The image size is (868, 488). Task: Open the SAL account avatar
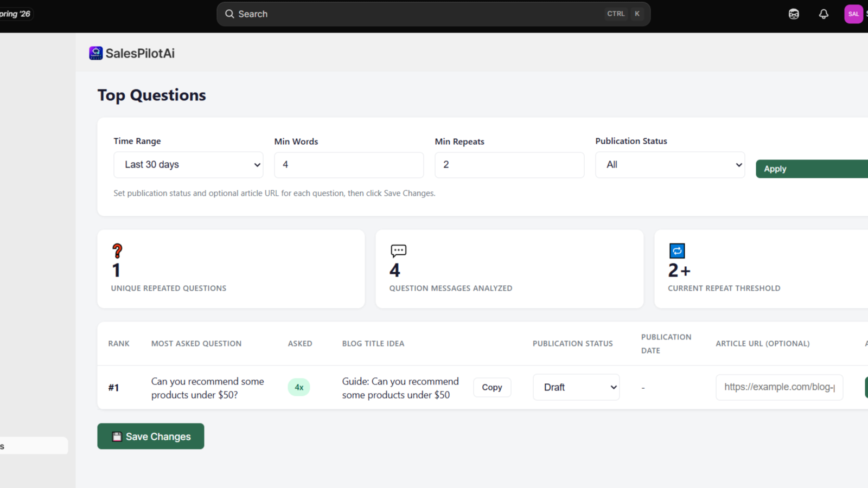coord(853,14)
